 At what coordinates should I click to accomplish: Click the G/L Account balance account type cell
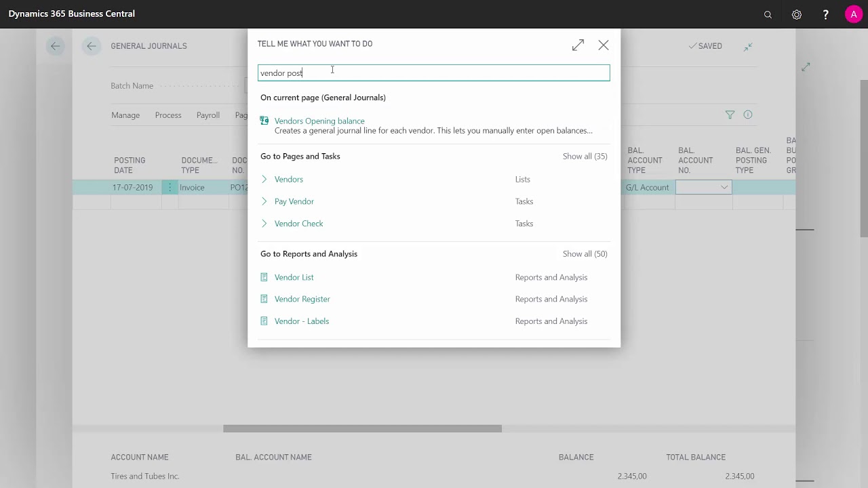(648, 187)
